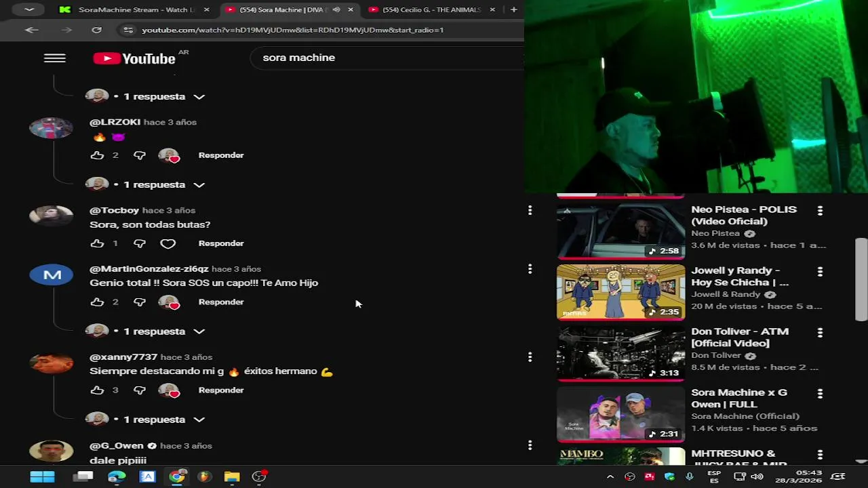
Task: Click the search box containing sora machine
Action: click(387, 58)
